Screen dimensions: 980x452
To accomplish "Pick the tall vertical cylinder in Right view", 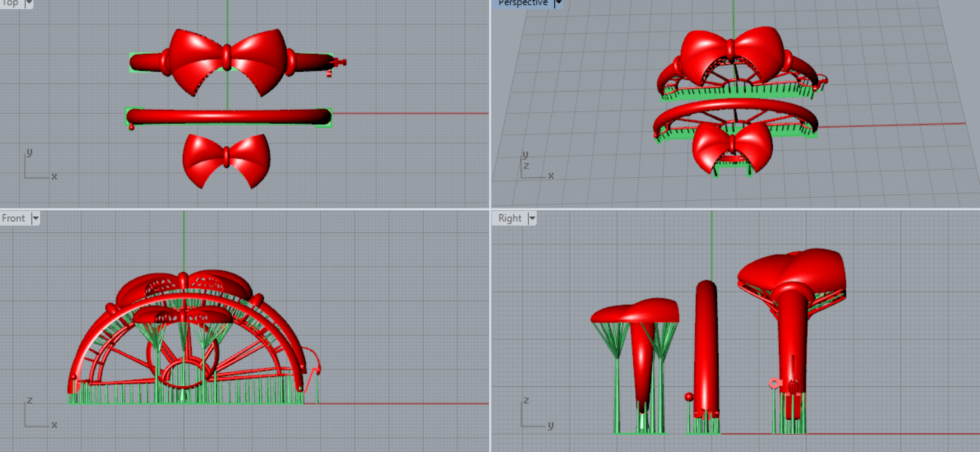I will tap(706, 342).
